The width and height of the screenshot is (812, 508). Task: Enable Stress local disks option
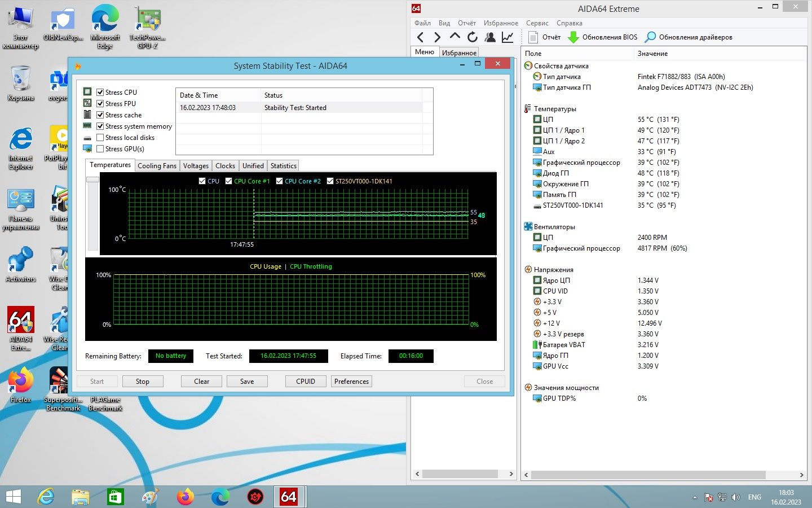pos(100,137)
